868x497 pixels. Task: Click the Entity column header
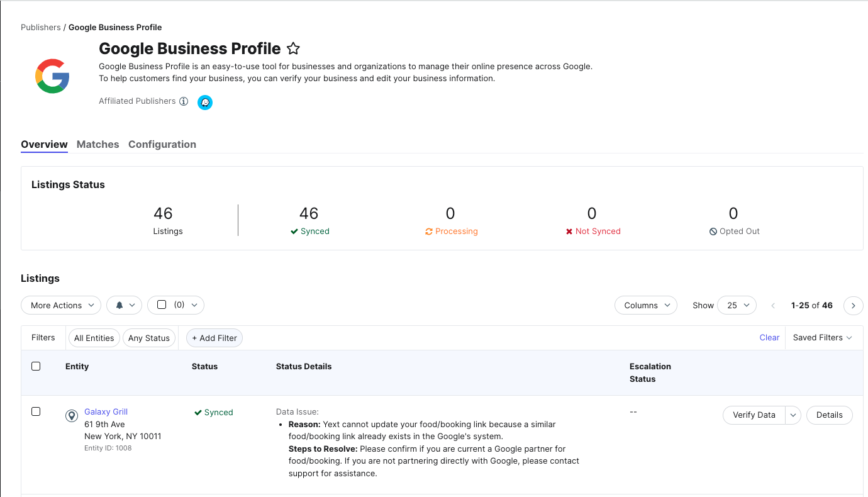(77, 366)
